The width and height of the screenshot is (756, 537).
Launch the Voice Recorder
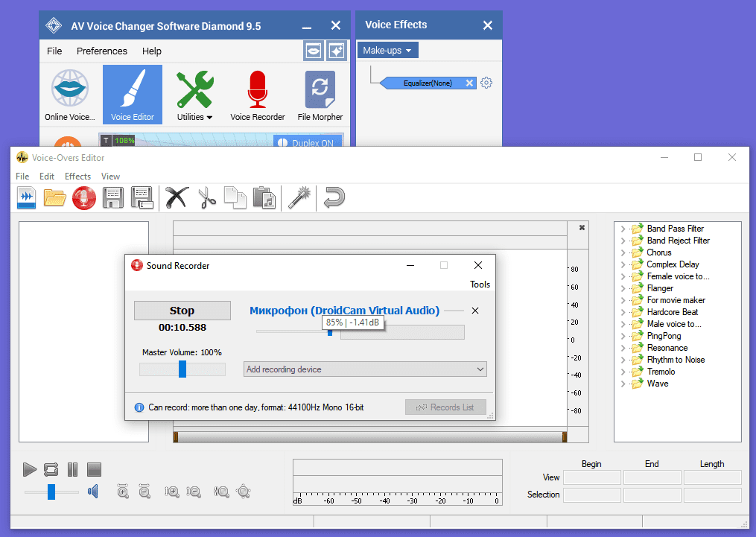[x=258, y=95]
